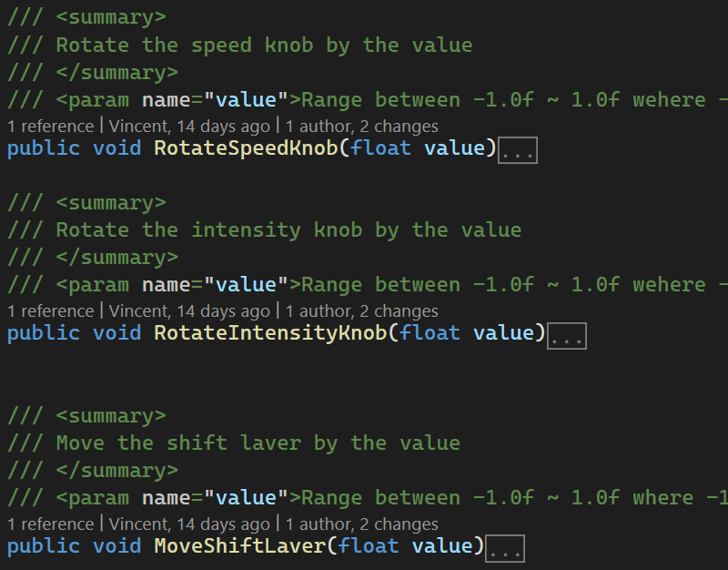
Task: Click 'float' keyword in RotateSpeedKnob signature
Action: 380,148
